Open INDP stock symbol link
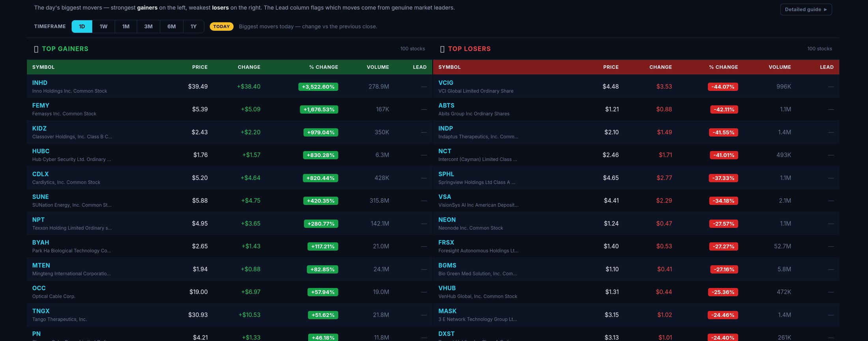Image resolution: width=868 pixels, height=341 pixels. [445, 128]
